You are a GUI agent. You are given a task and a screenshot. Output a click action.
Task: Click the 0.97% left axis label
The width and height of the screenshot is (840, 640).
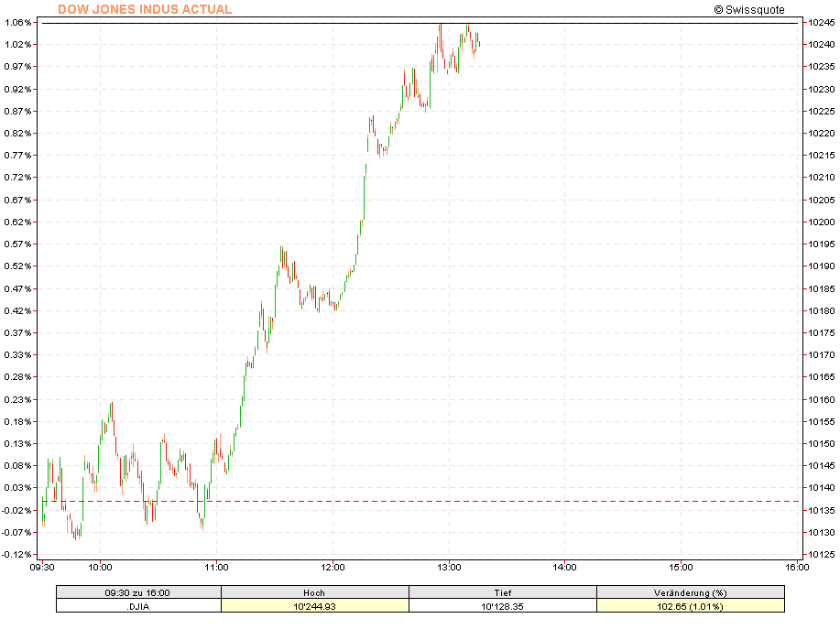[18, 67]
